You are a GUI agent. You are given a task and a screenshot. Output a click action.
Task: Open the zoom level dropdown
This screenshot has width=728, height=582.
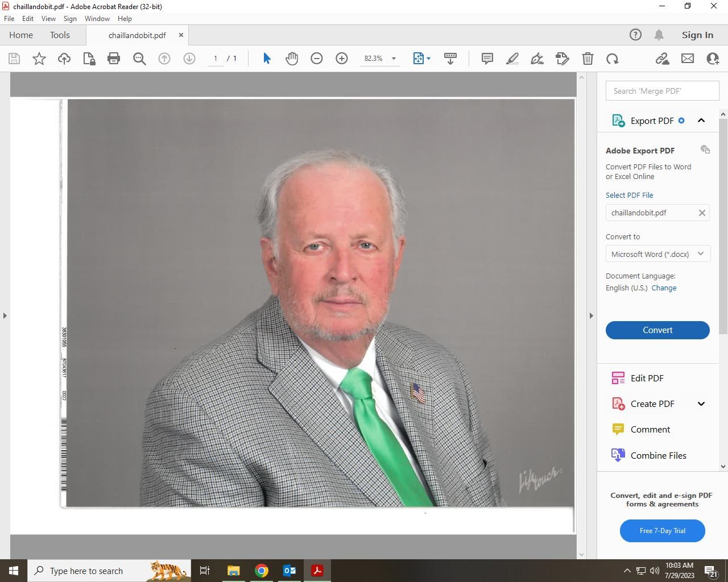click(394, 59)
